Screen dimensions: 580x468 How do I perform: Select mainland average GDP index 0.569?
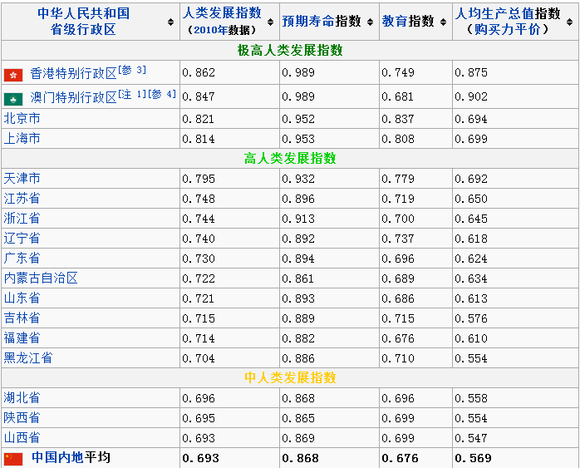coord(473,459)
